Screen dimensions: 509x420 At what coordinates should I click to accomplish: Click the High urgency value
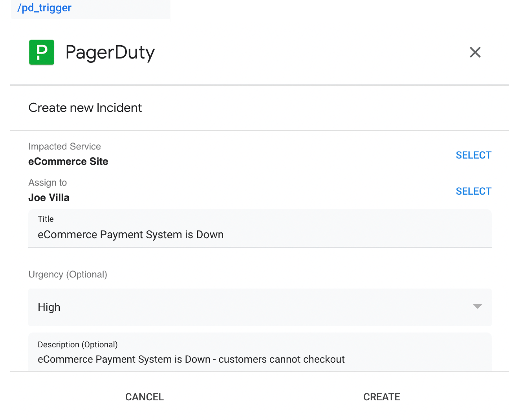(x=49, y=307)
